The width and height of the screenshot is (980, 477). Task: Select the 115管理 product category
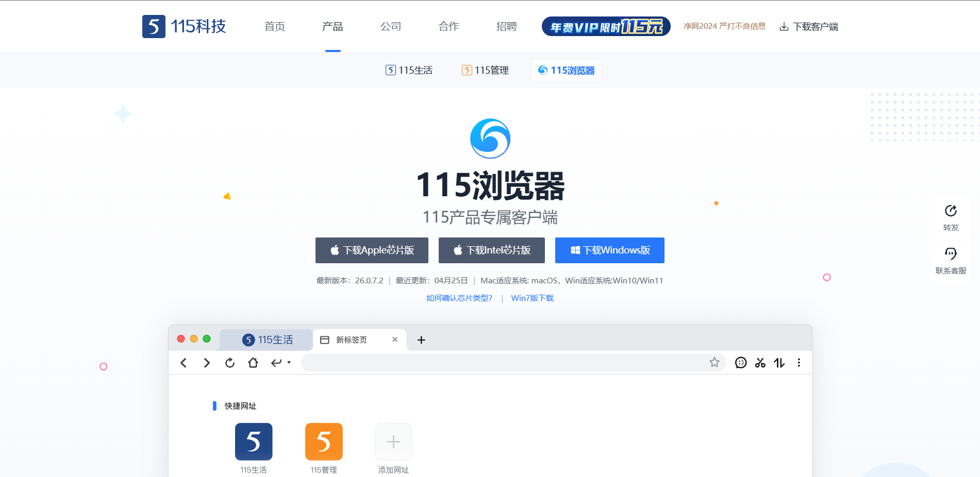pos(485,70)
